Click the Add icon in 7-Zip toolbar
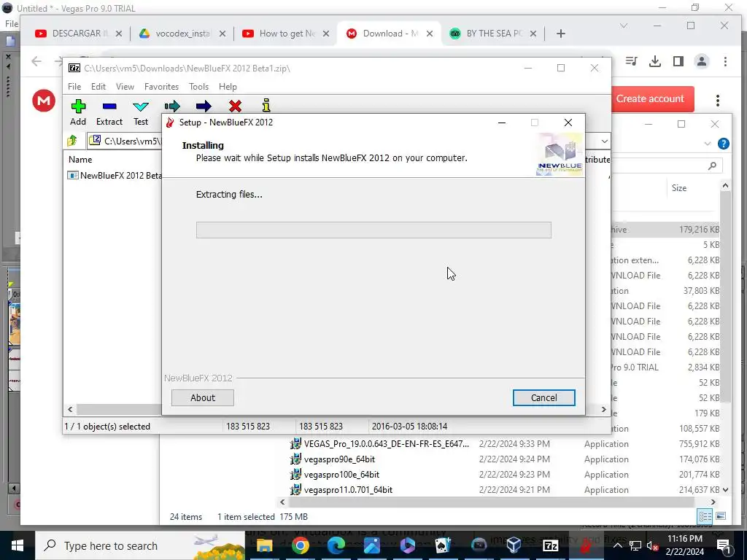The image size is (747, 560). pyautogui.click(x=78, y=106)
